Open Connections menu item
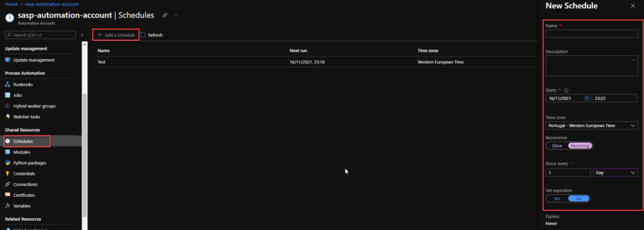The height and width of the screenshot is (230, 644). point(25,184)
